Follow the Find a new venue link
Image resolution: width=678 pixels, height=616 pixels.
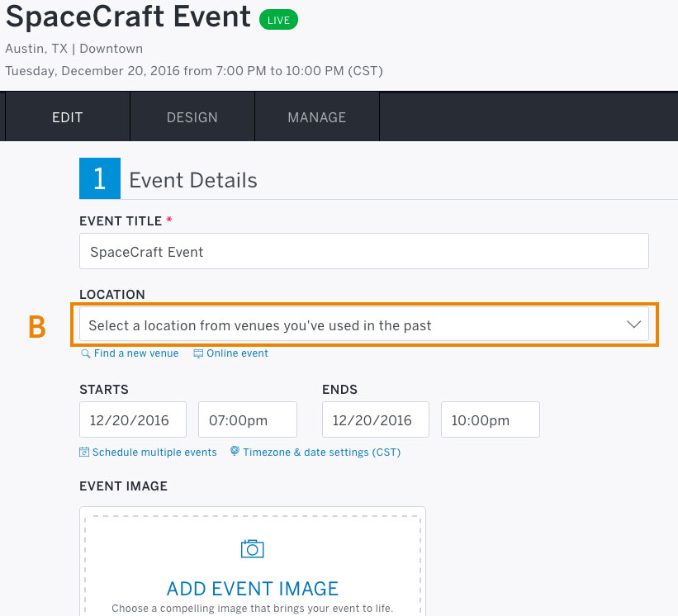click(x=136, y=353)
